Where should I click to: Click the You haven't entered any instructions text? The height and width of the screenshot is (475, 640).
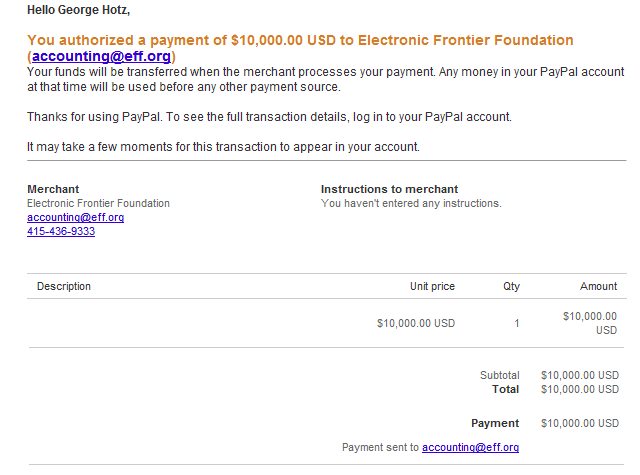pyautogui.click(x=411, y=203)
